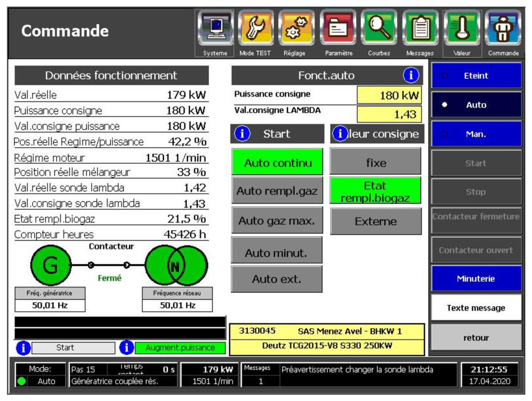Screen dimensions: 532x401
Task: Click info icon in Fonct.auto header
Action: [x=411, y=75]
